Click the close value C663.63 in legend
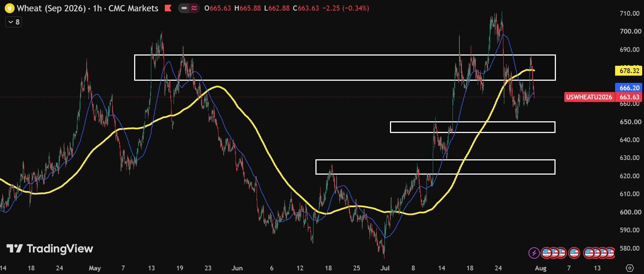This screenshot has height=274, width=644. click(306, 8)
